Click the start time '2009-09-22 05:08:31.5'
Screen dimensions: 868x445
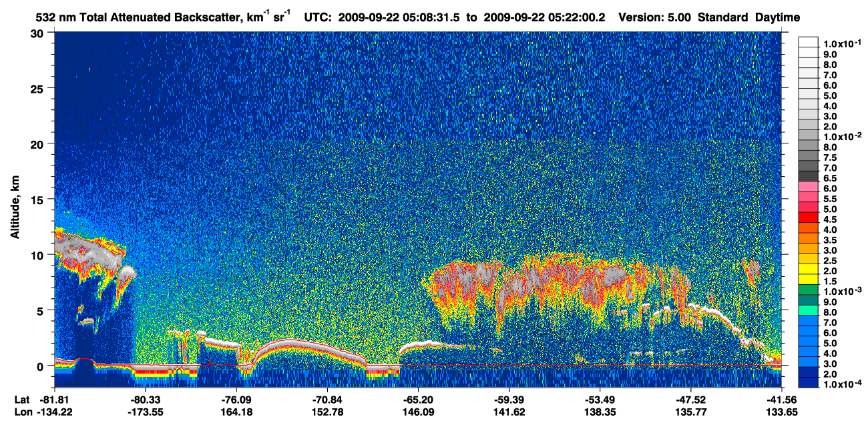pos(401,18)
